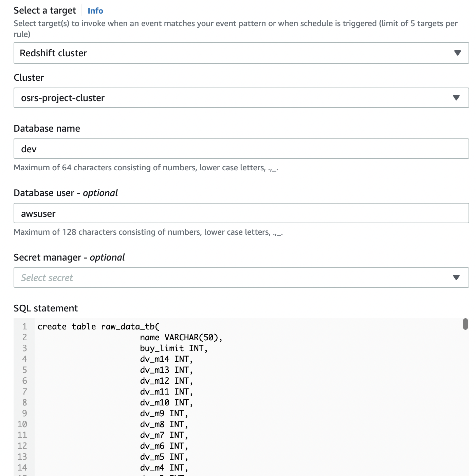The width and height of the screenshot is (476, 476).
Task: Click the dropdown arrow icon beside Redshift cluster
Action: pos(457,53)
